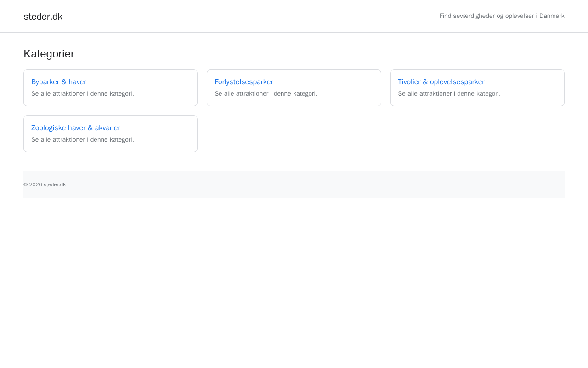Click the '© 2026 steder.dk' footer text
Screen dimensions: 588x368
click(x=45, y=184)
